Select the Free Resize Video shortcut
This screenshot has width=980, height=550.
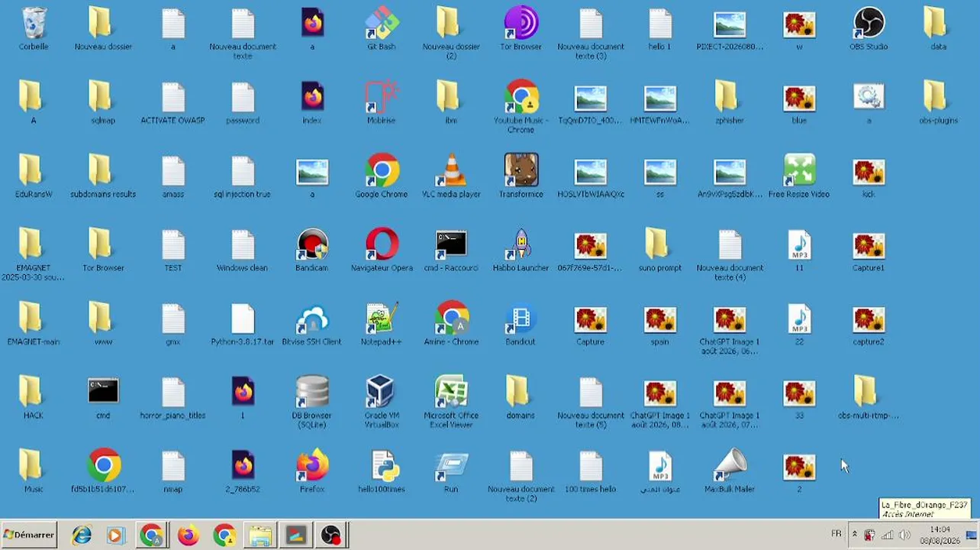pyautogui.click(x=799, y=177)
